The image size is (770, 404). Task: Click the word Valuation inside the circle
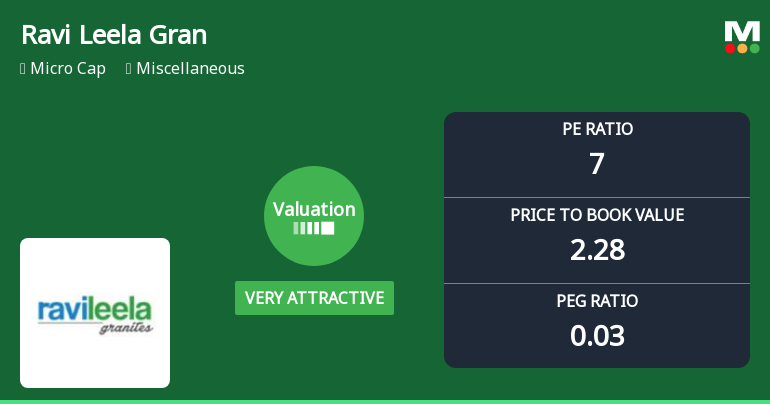coord(314,209)
